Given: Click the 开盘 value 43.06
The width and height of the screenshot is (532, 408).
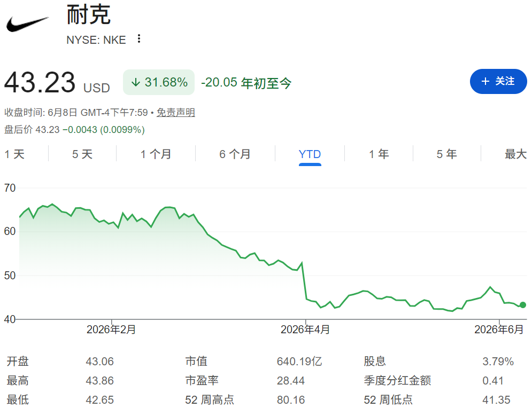Looking at the screenshot, I should click(x=100, y=362).
